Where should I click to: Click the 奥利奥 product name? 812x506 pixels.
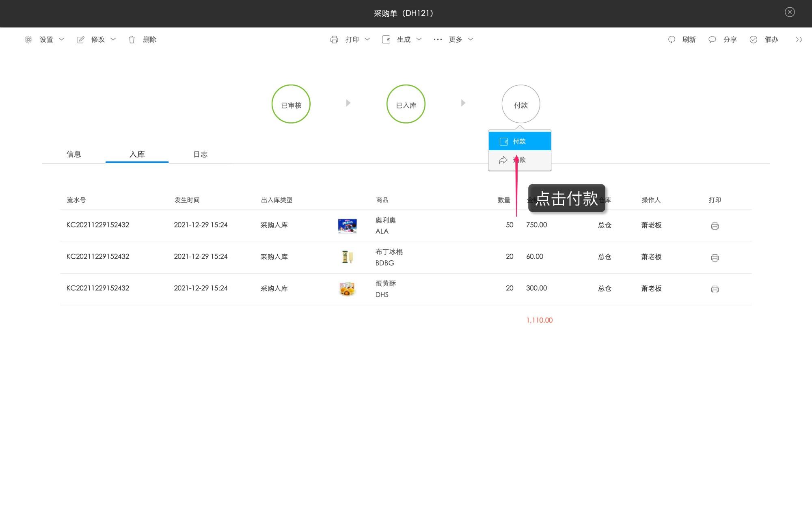(386, 220)
